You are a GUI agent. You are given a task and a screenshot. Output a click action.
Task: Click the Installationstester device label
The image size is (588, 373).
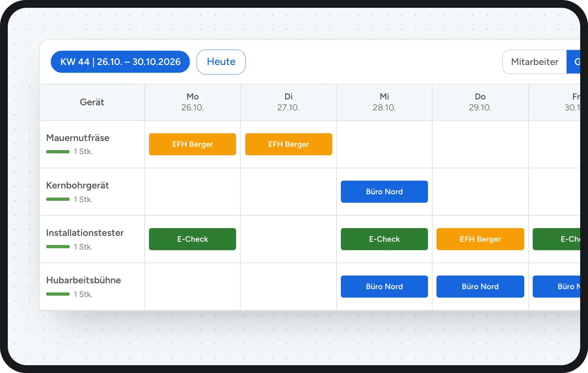coord(85,233)
